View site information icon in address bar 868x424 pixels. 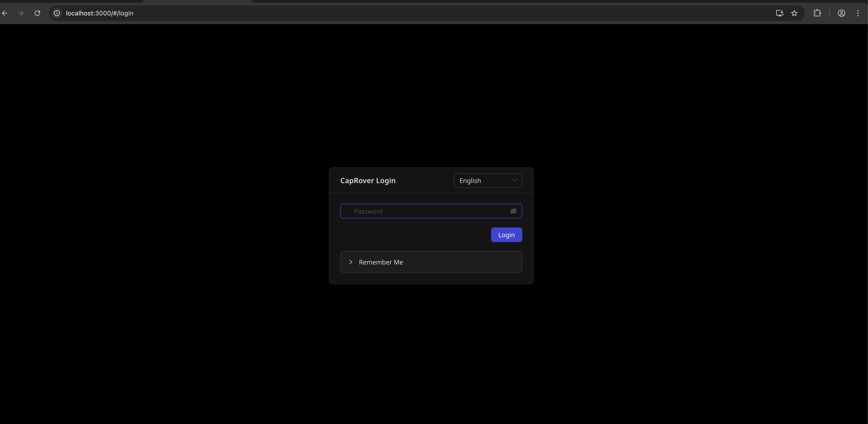tap(57, 13)
